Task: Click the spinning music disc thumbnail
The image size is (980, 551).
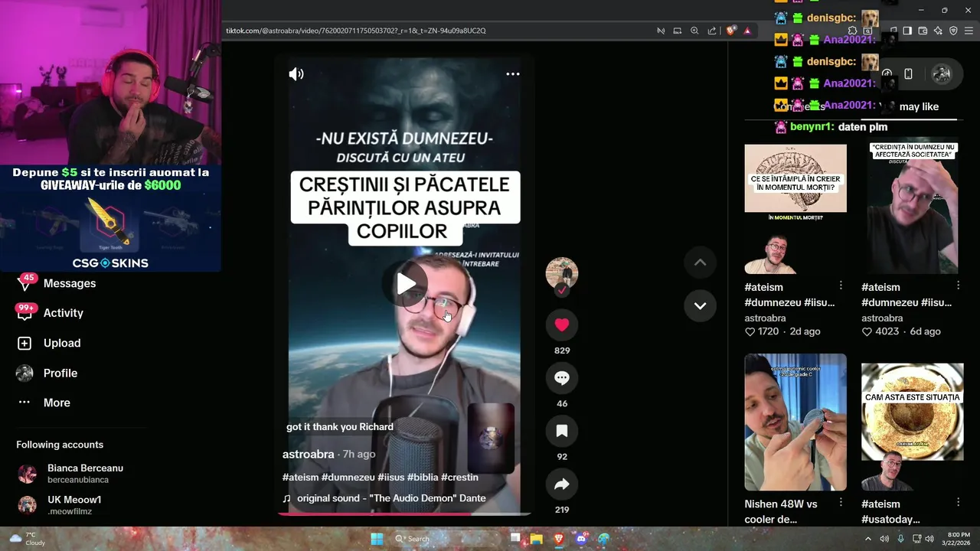Action: [491, 438]
